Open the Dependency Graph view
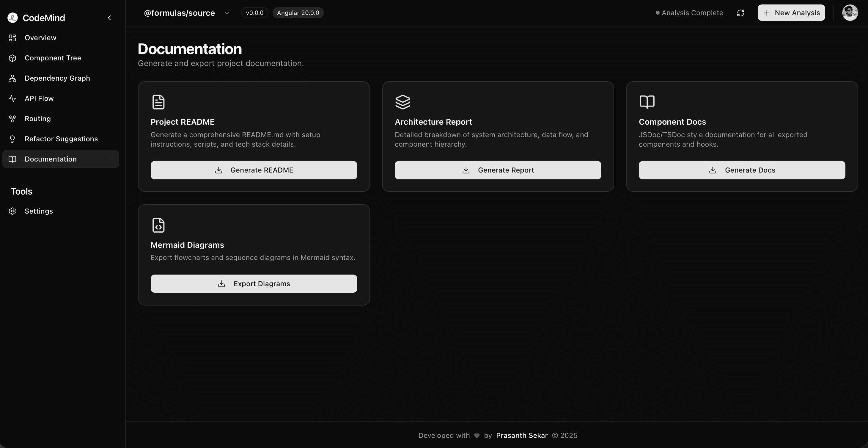 [x=57, y=78]
